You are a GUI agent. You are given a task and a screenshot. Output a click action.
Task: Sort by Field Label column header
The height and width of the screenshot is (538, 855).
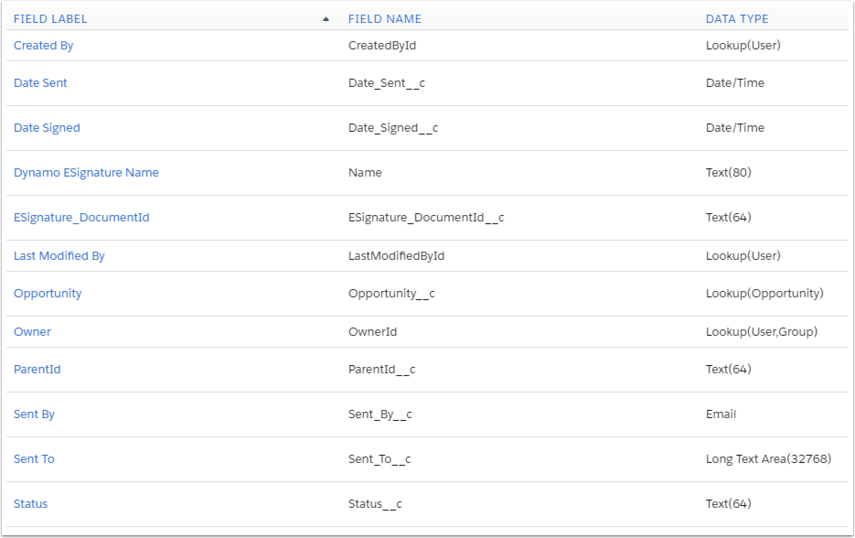coord(50,19)
